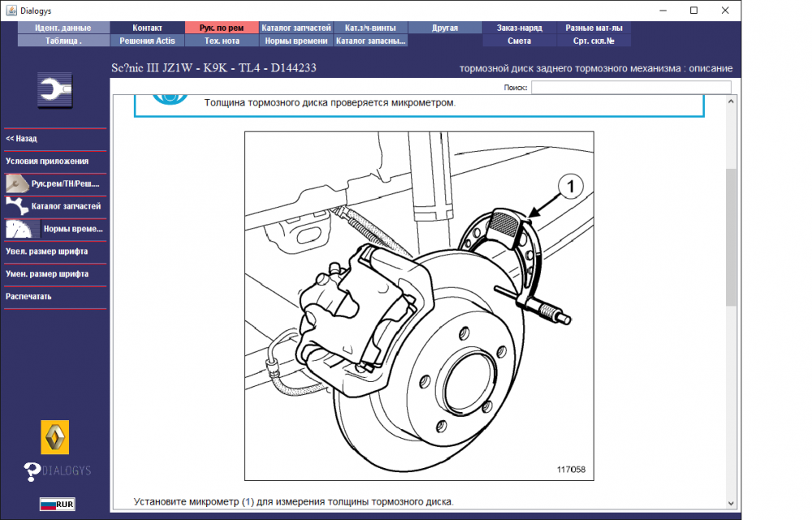Open Условия приложения in sidebar

(47, 161)
